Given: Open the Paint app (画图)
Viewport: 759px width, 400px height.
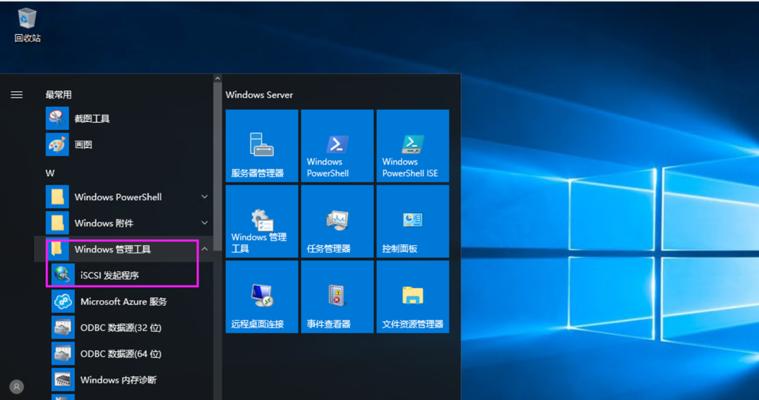Looking at the screenshot, I should (x=128, y=144).
